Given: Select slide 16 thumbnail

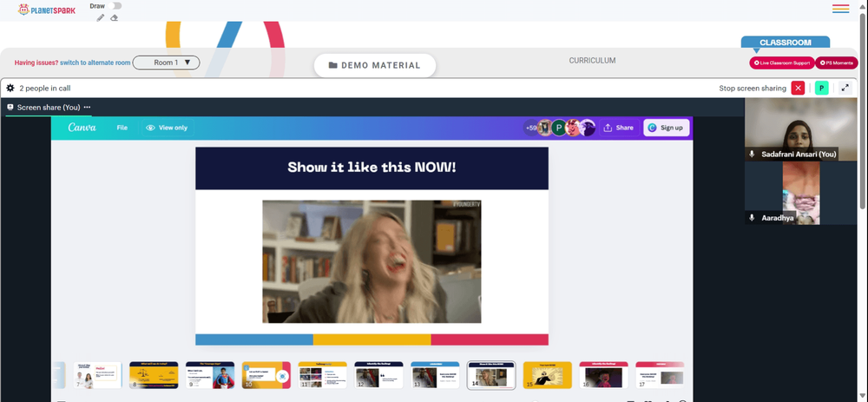Looking at the screenshot, I should click(x=604, y=375).
